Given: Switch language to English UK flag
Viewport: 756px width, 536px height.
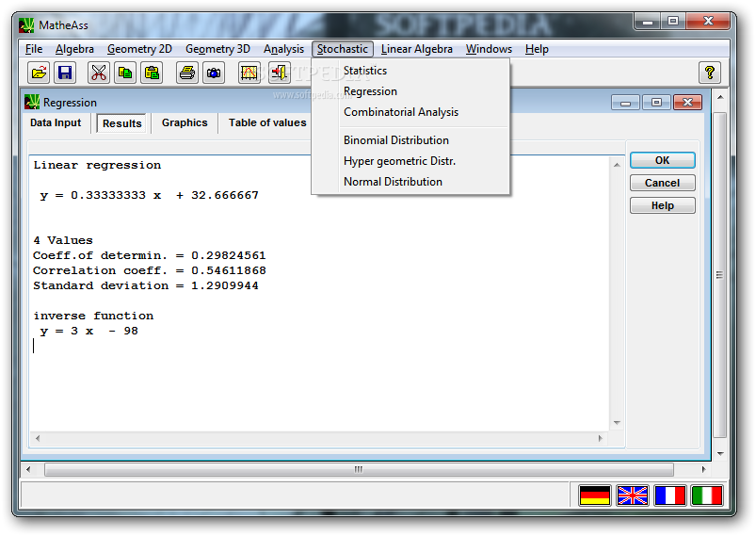Looking at the screenshot, I should (633, 495).
